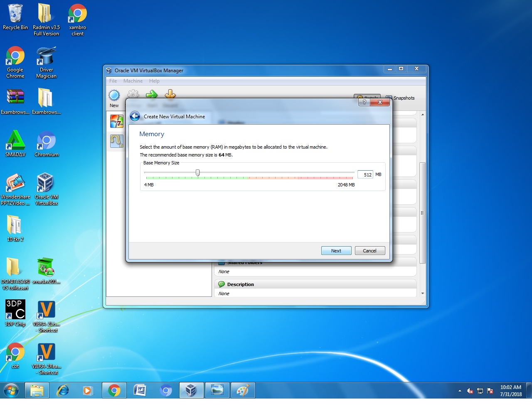The width and height of the screenshot is (532, 416).
Task: Select the Google Chrome desktop shortcut
Action: tap(15, 62)
